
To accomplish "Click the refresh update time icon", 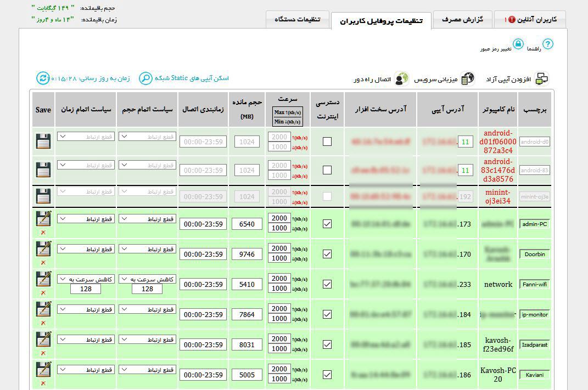I will coord(43,78).
